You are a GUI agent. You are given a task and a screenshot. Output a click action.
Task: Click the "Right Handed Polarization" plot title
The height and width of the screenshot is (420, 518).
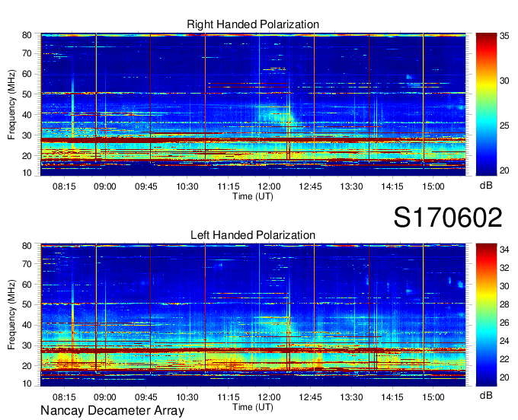click(x=253, y=24)
